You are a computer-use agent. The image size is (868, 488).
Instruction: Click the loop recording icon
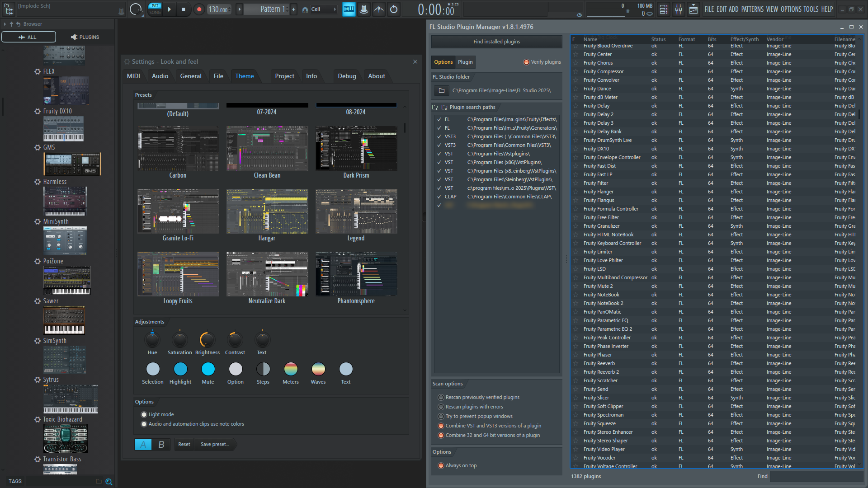(x=394, y=9)
